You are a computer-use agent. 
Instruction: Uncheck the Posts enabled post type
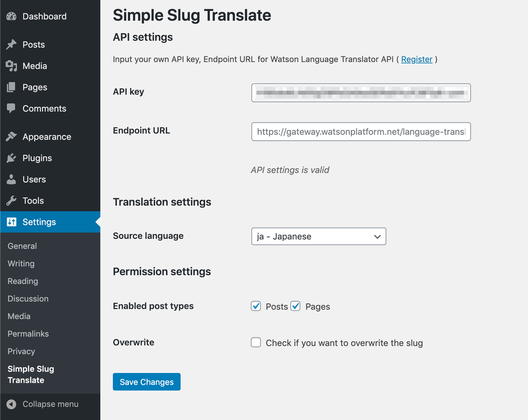click(256, 306)
